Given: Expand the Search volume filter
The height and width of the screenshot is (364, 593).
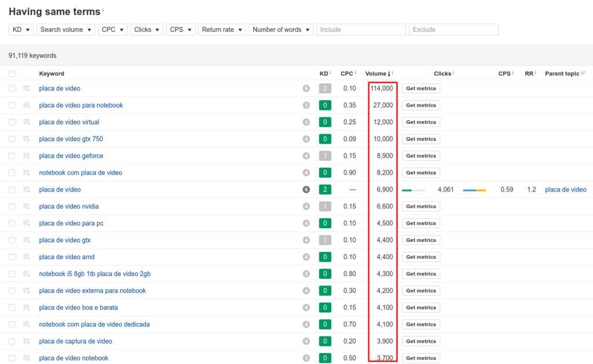Looking at the screenshot, I should pos(65,30).
